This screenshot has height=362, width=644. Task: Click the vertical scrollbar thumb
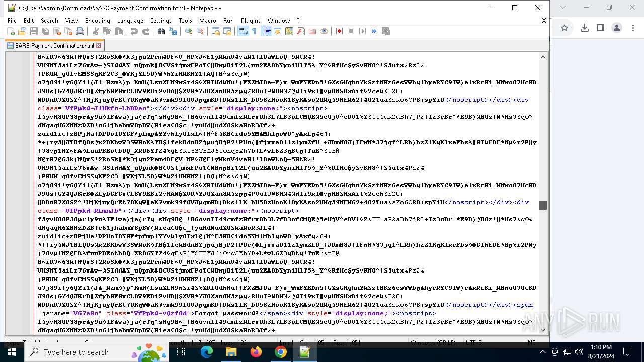(x=543, y=205)
